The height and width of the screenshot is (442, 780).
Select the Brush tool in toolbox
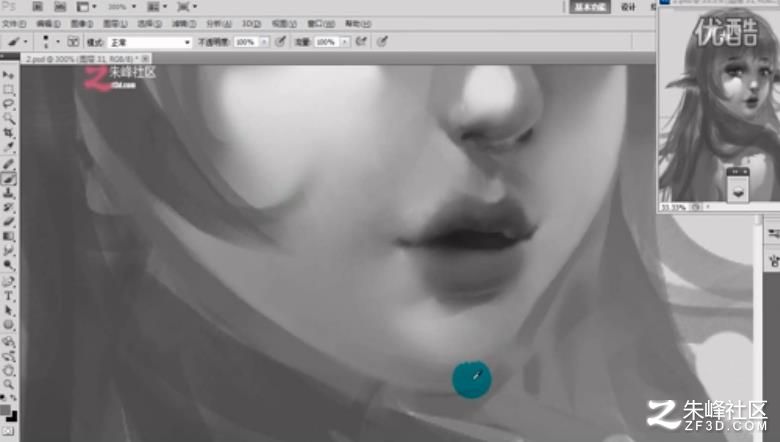click(8, 178)
